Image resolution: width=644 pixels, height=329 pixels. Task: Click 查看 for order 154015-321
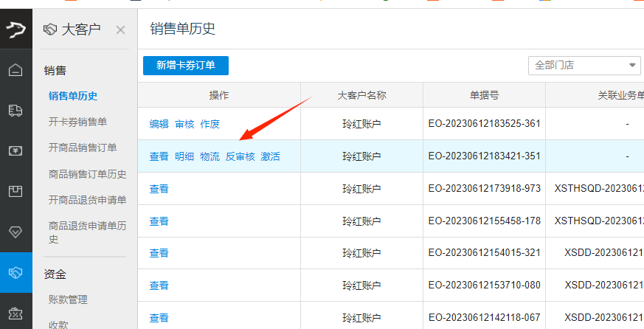159,253
